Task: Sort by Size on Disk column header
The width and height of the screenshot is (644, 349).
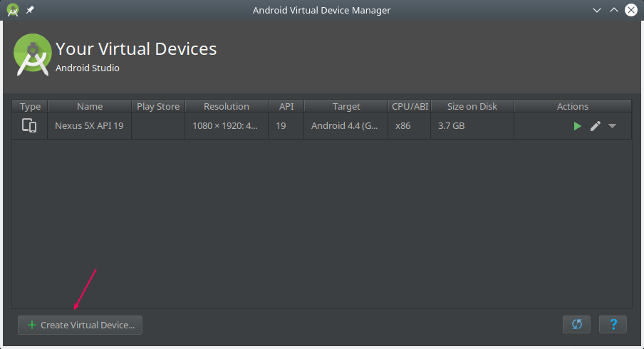Action: pyautogui.click(x=472, y=106)
